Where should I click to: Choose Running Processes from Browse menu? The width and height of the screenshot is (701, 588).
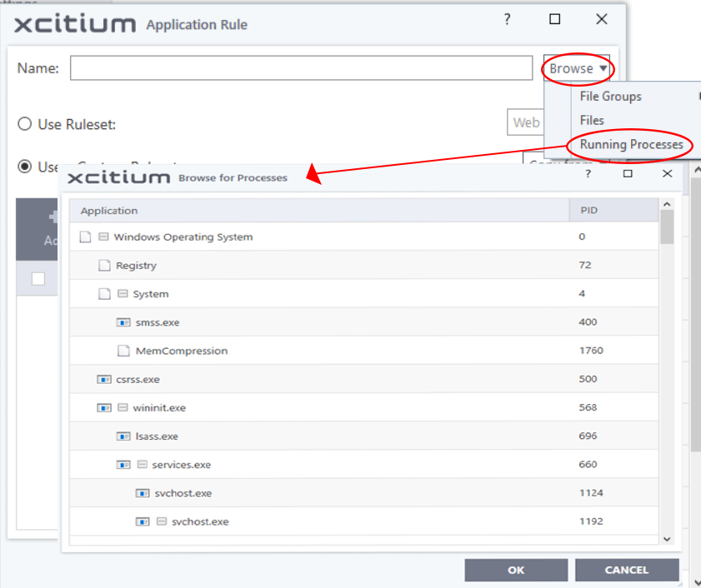pos(631,145)
